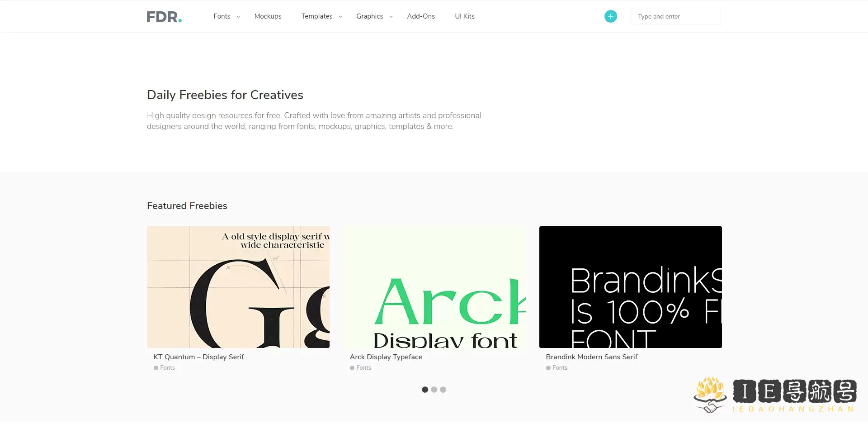868x424 pixels.
Task: Select the first carousel dot
Action: 425,390
